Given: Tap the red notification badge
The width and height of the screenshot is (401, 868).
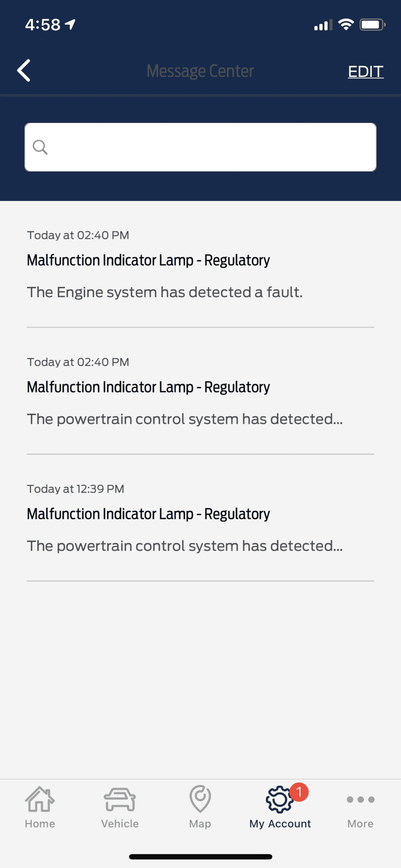Looking at the screenshot, I should click(x=299, y=792).
